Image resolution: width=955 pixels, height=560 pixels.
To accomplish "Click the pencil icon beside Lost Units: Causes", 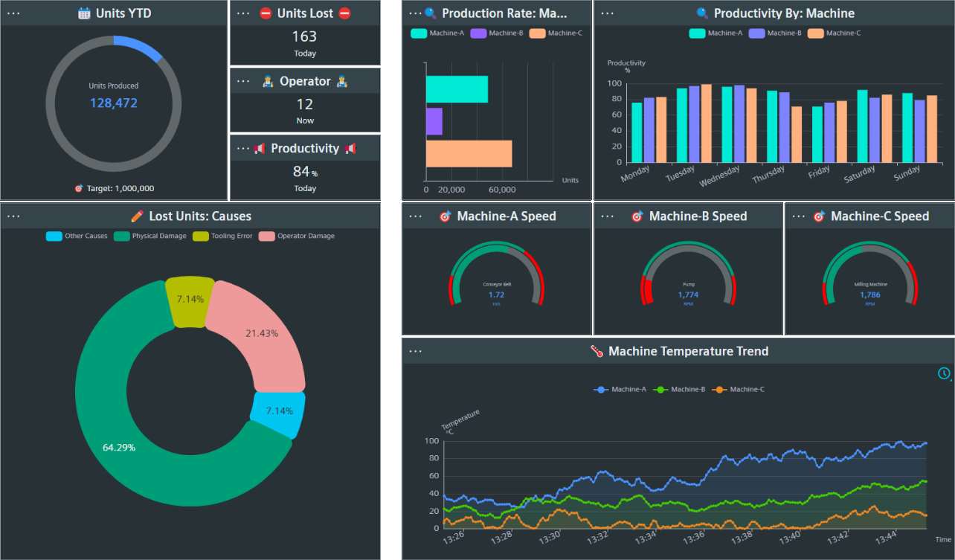I will pyautogui.click(x=138, y=216).
